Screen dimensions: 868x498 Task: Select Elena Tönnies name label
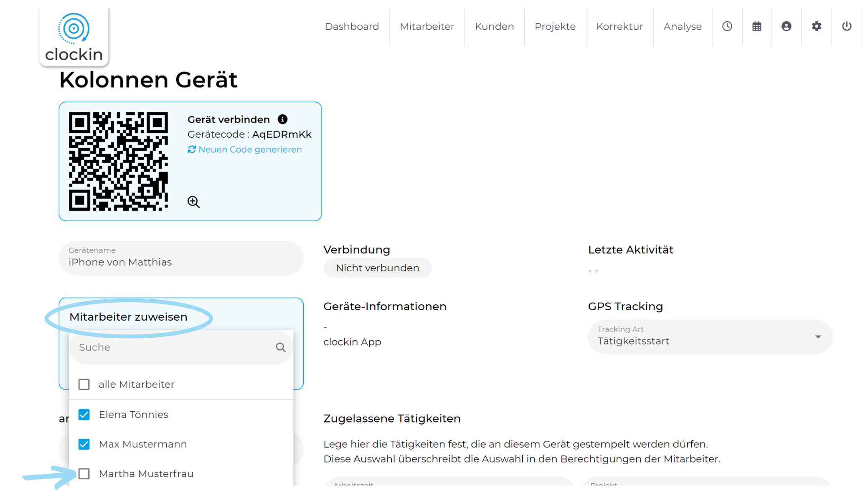point(134,415)
